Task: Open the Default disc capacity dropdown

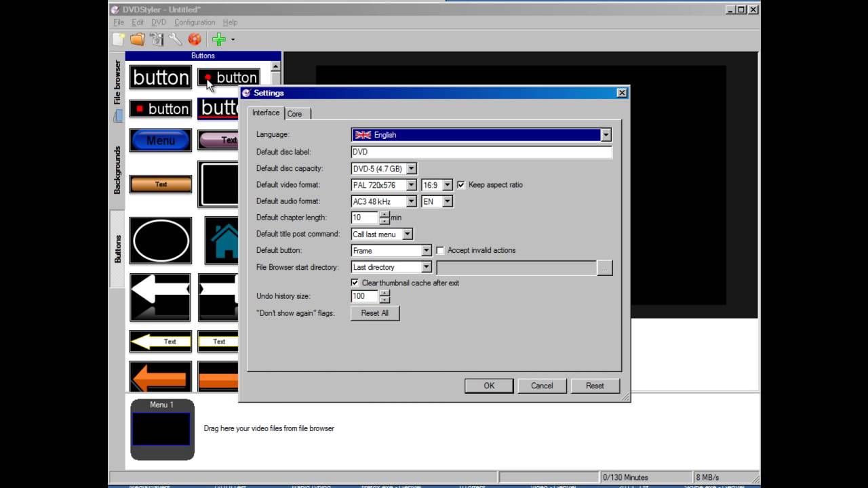Action: coord(412,168)
